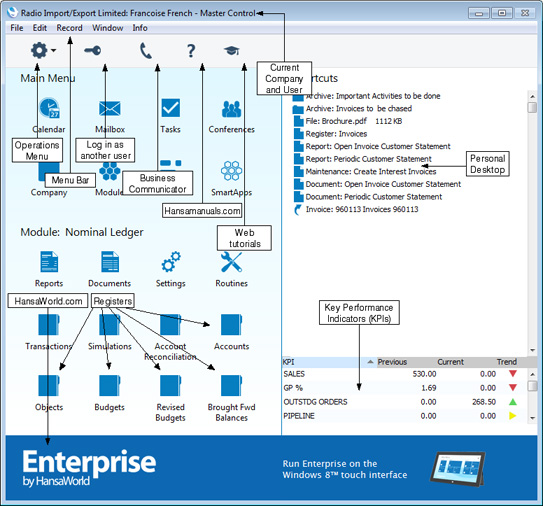Viewport: 543px width, 506px height.
Task: Select the SALES KPI row
Action: [404, 374]
